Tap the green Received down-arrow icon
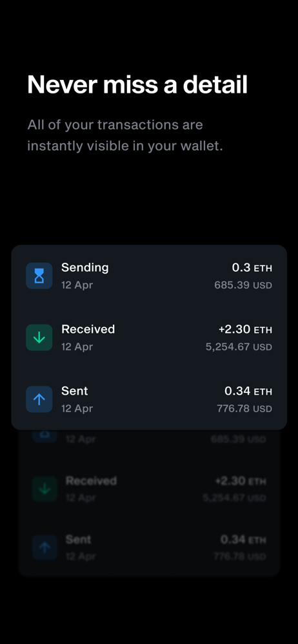This screenshot has height=644, width=298. pyautogui.click(x=39, y=337)
